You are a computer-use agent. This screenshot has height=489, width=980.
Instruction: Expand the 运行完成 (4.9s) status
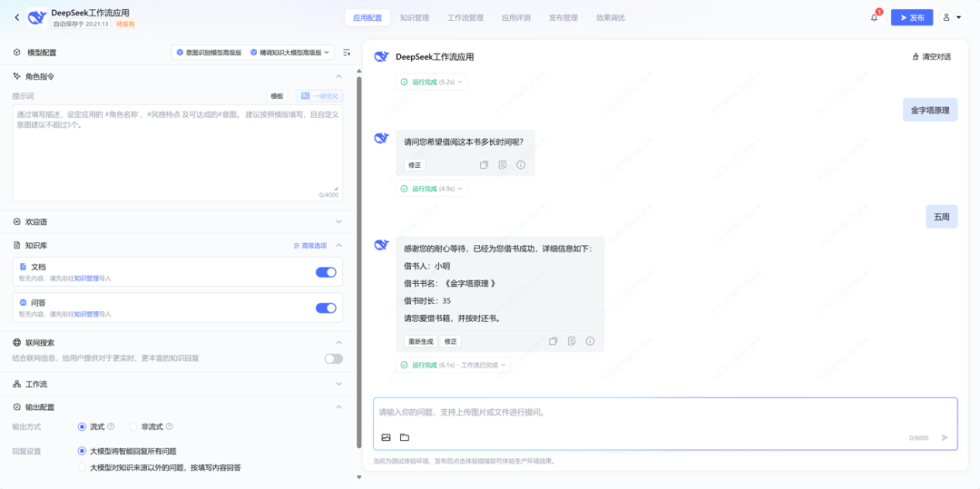click(x=431, y=189)
